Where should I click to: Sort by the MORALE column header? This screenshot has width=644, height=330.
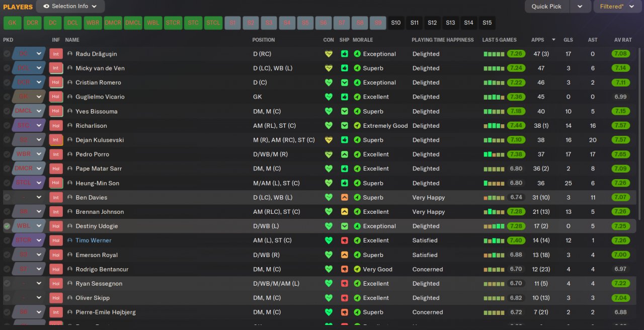click(x=363, y=40)
